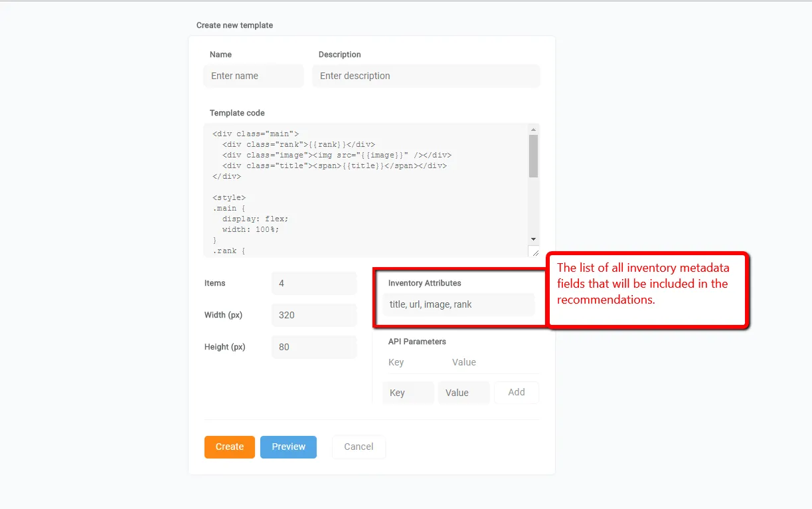Click the 'Width (px)' label
Screen dimensions: 812x509
tap(223, 315)
